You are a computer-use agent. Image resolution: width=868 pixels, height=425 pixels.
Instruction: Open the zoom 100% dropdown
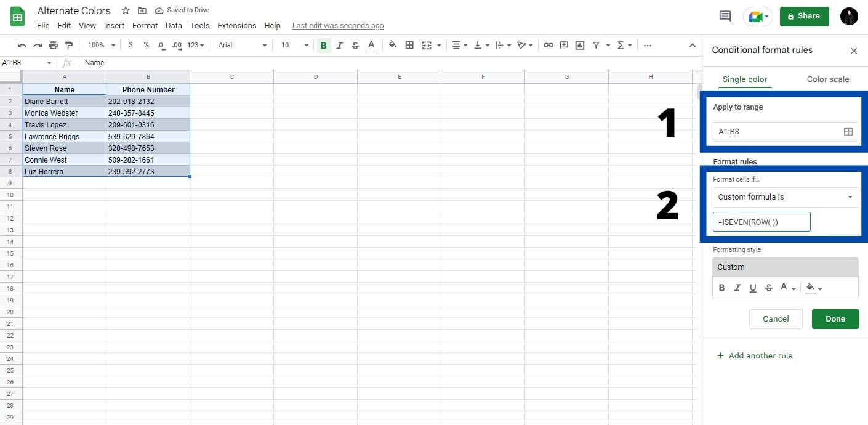point(101,45)
